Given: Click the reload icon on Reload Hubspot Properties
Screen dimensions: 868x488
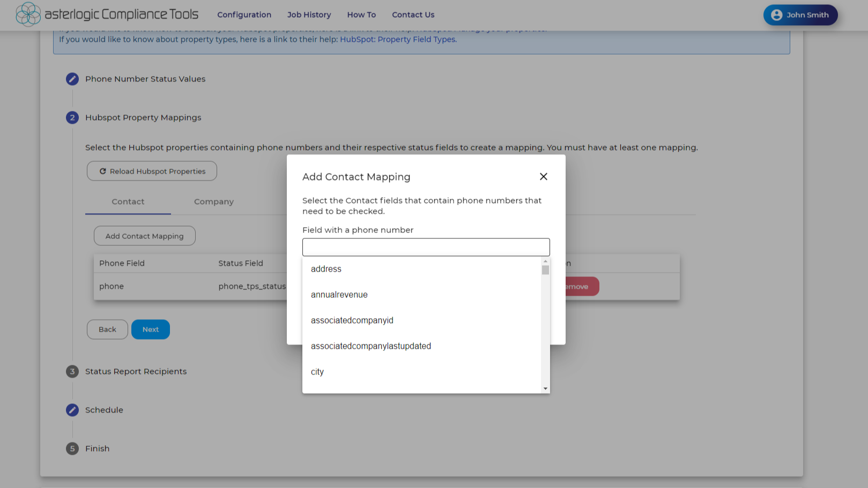Looking at the screenshot, I should [x=103, y=171].
